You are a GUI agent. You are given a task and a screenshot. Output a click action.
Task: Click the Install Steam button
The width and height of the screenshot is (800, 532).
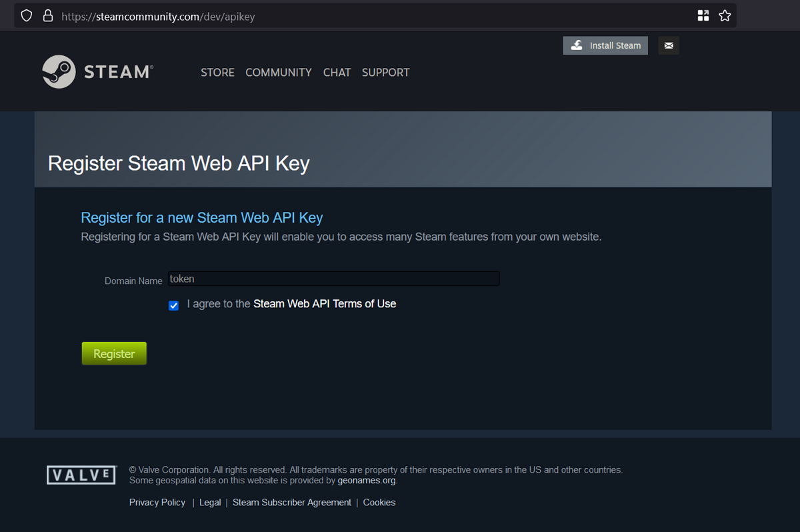click(x=605, y=45)
